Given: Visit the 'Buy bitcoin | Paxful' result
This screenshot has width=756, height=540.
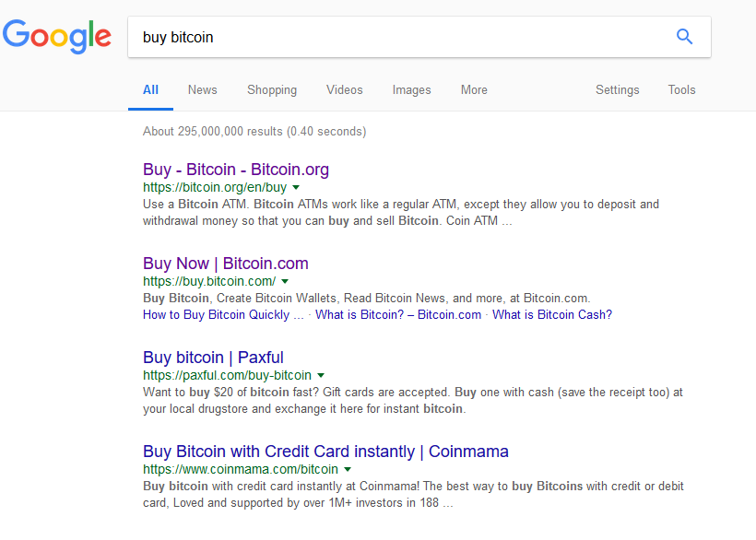Looking at the screenshot, I should coord(213,358).
